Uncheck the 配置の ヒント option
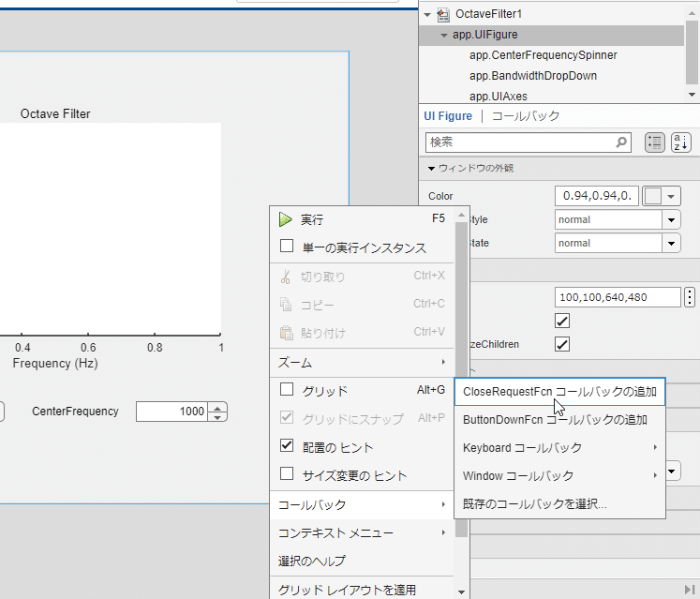Image resolution: width=700 pixels, height=599 pixels. (x=287, y=446)
